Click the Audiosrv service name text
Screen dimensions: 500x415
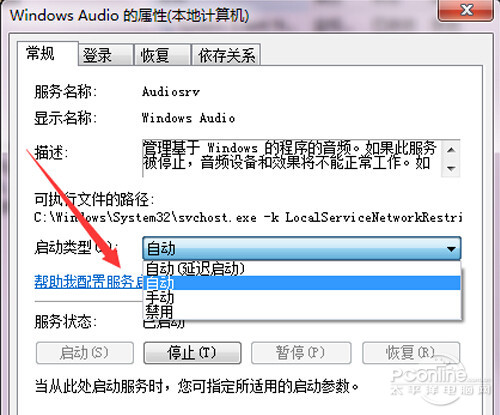coord(171,92)
